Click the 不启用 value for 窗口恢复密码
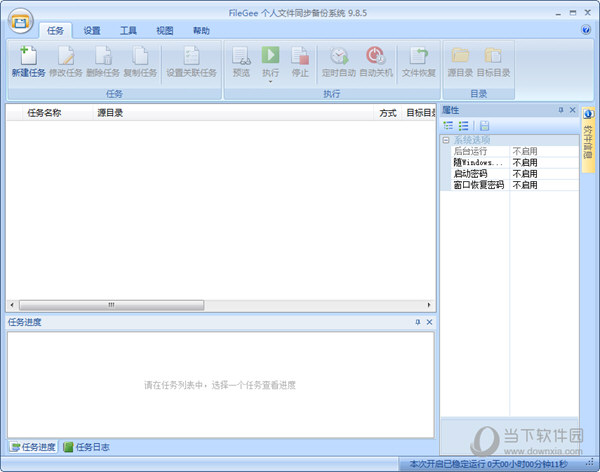The width and height of the screenshot is (600, 472). 525,185
